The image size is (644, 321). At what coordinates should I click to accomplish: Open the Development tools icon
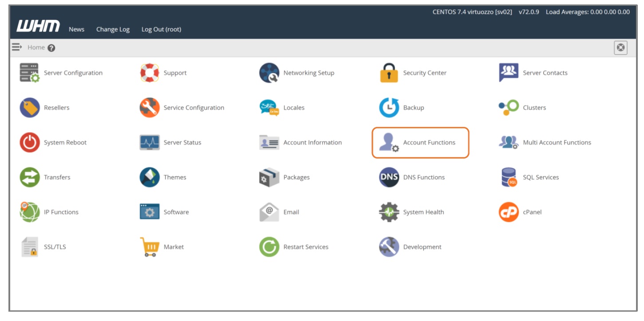coord(389,247)
